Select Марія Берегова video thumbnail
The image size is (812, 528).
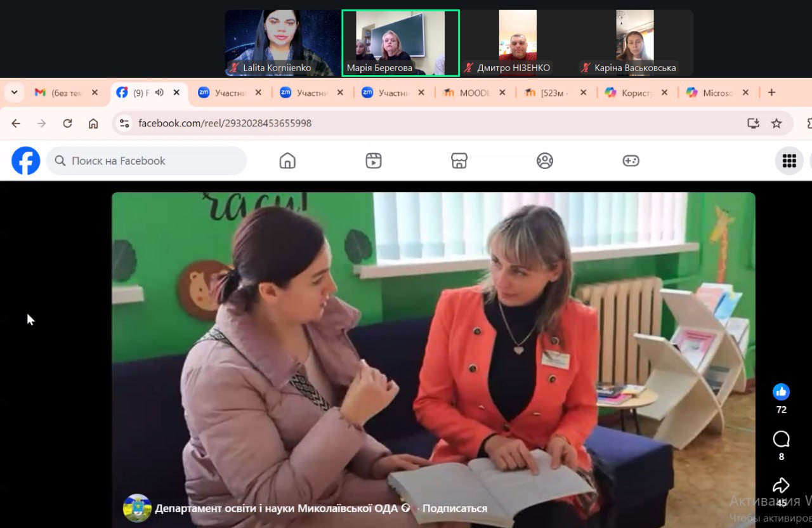400,43
